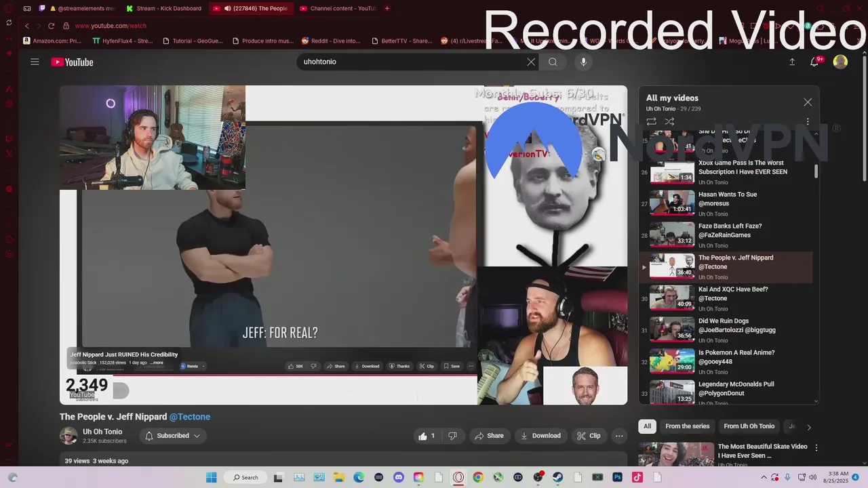This screenshot has width=868, height=488.
Task: Open the @Tectone channel link
Action: click(190, 417)
